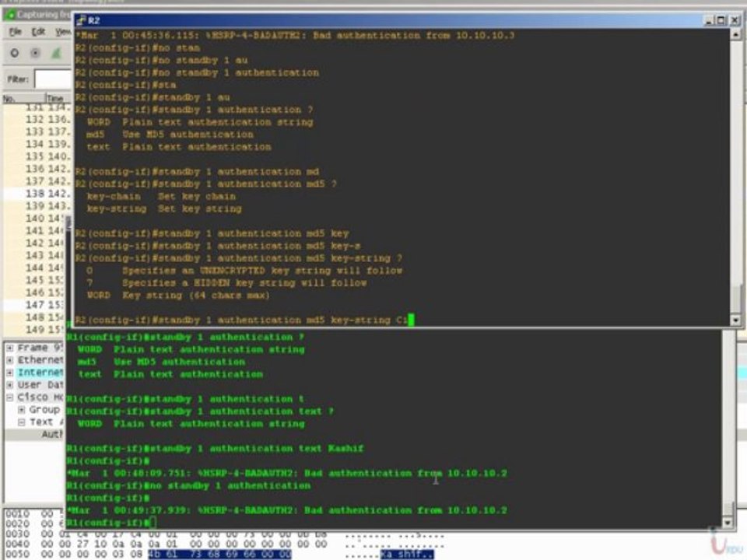Select packet number 136 in the list
This screenshot has width=747, height=560.
pyautogui.click(x=37, y=169)
